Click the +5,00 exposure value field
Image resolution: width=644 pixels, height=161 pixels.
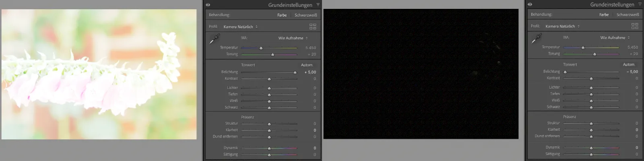pos(310,72)
